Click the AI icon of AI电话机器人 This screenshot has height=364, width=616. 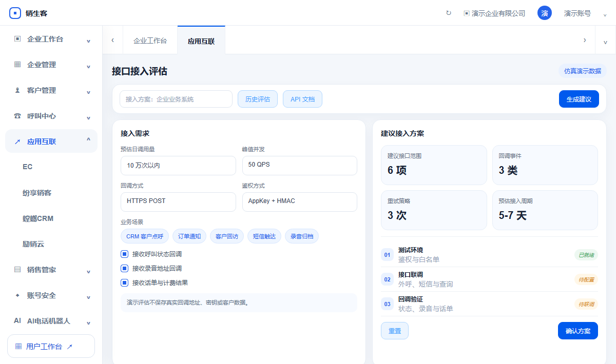[x=17, y=321]
